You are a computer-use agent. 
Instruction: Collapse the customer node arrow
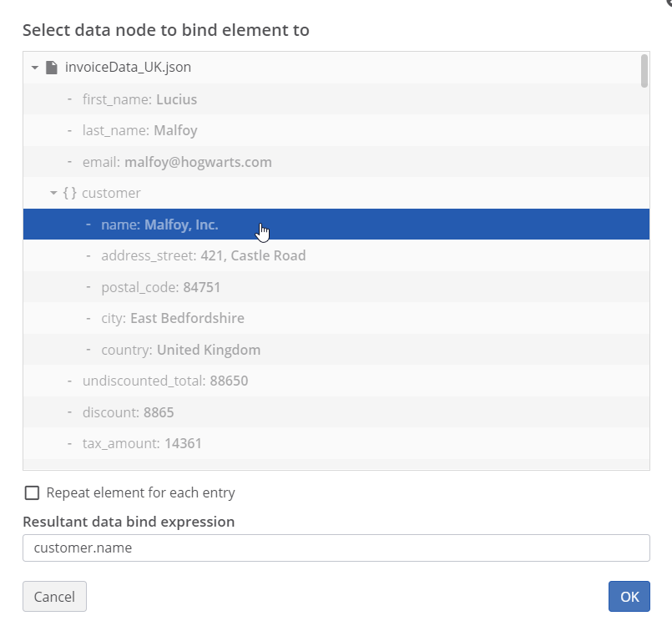[53, 193]
